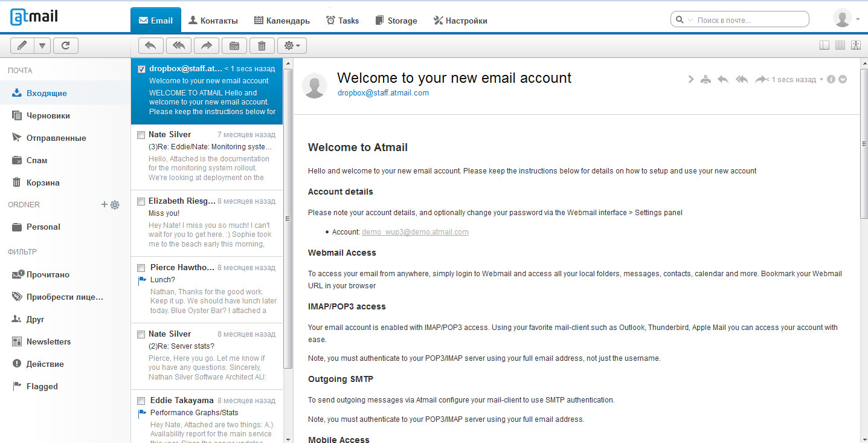Open the compose button's dropdown arrow
The image size is (868, 443).
click(42, 45)
